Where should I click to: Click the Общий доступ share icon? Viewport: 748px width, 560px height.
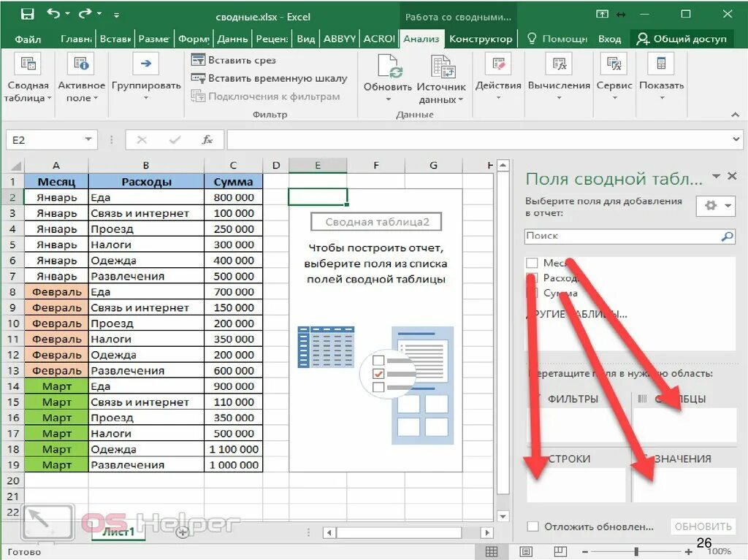[x=643, y=39]
